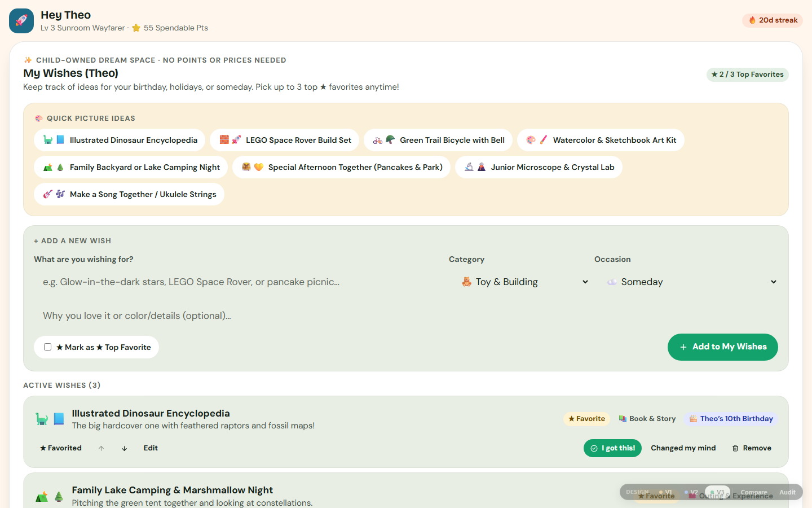Click the Lv 3 Sunroom Wayfarer text
Image resolution: width=812 pixels, height=508 pixels.
click(x=83, y=28)
